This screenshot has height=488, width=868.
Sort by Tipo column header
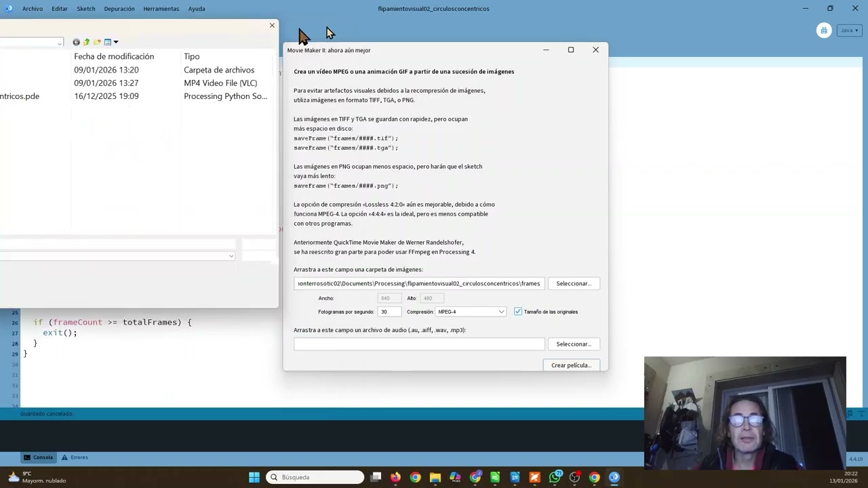[191, 56]
